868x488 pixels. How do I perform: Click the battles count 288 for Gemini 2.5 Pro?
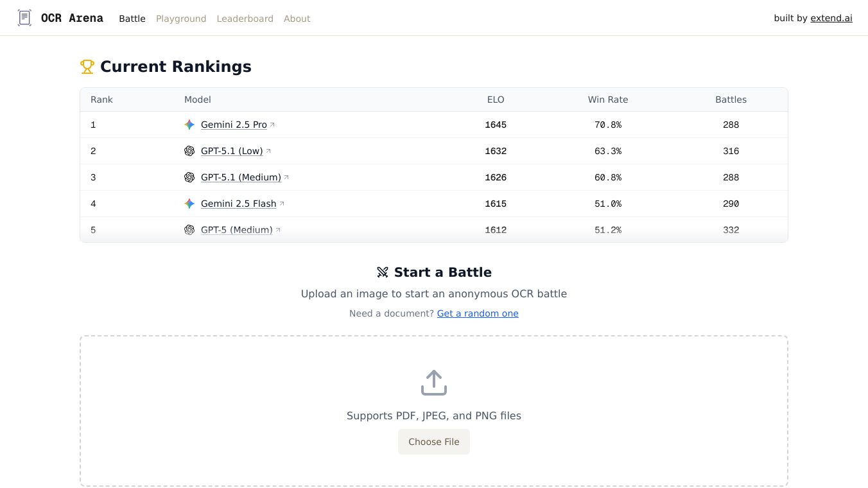click(731, 125)
